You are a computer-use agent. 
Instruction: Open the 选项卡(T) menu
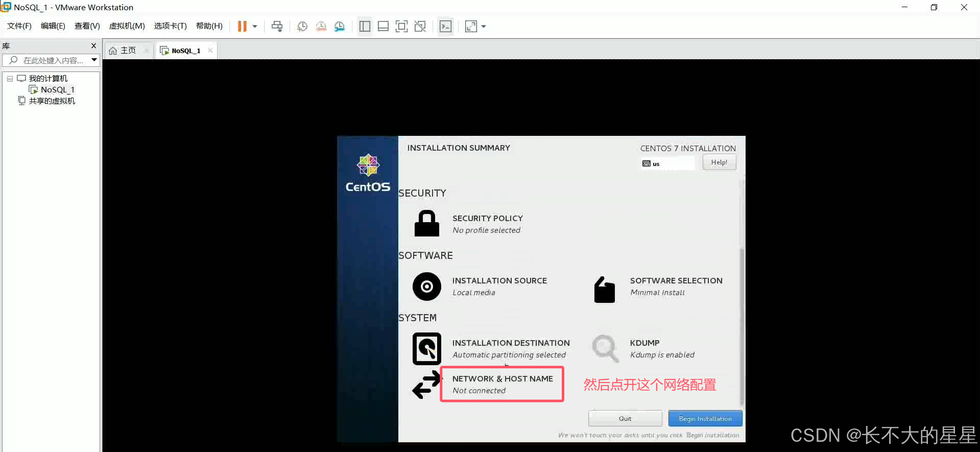(x=170, y=26)
